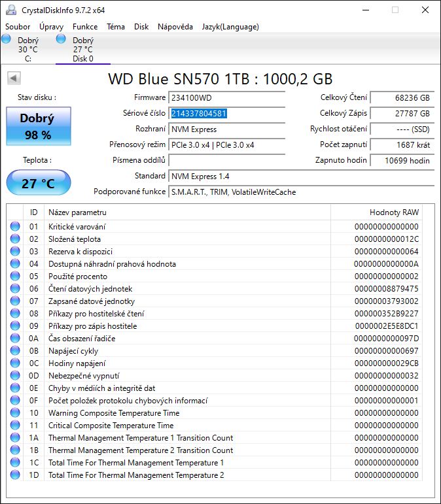Click the Název parametru column header
Image resolution: width=441 pixels, height=504 pixels.
[187, 212]
